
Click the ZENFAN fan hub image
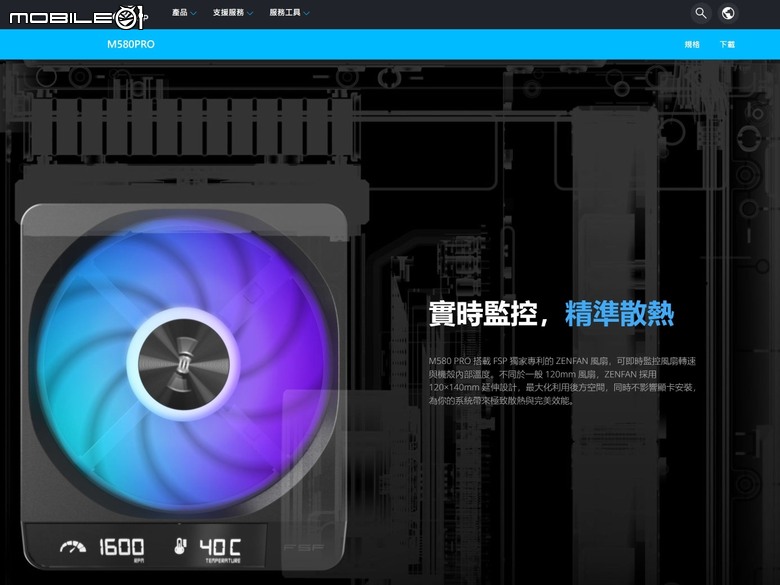184,364
